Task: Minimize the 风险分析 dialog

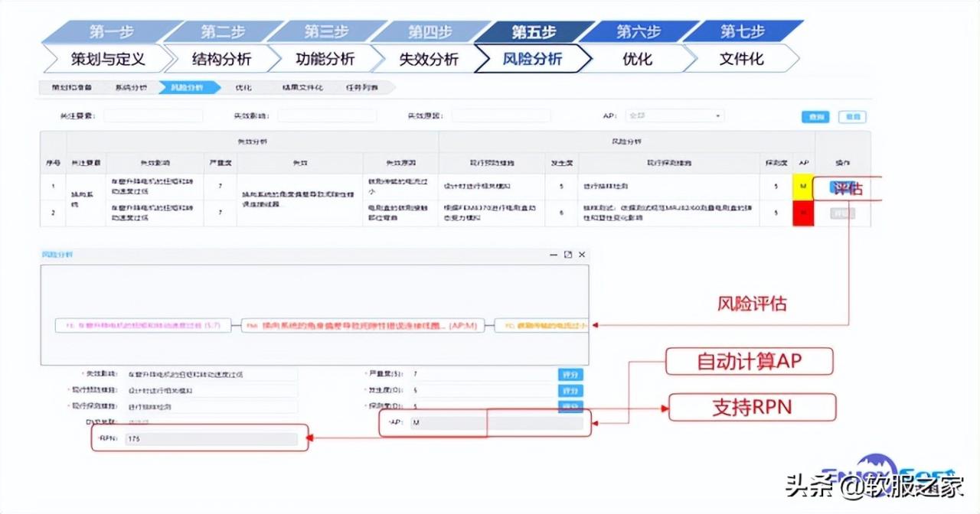Action: coord(552,254)
